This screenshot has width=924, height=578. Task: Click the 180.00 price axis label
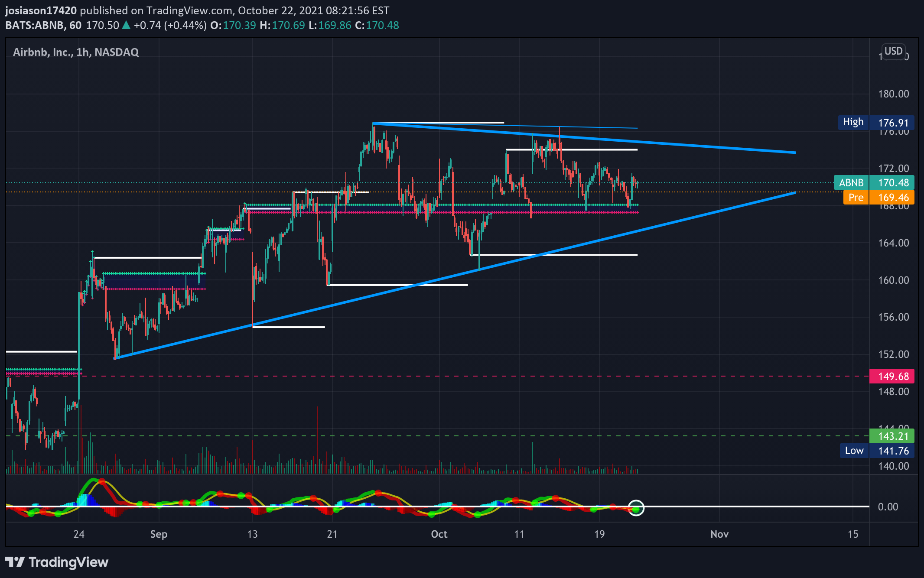[893, 94]
